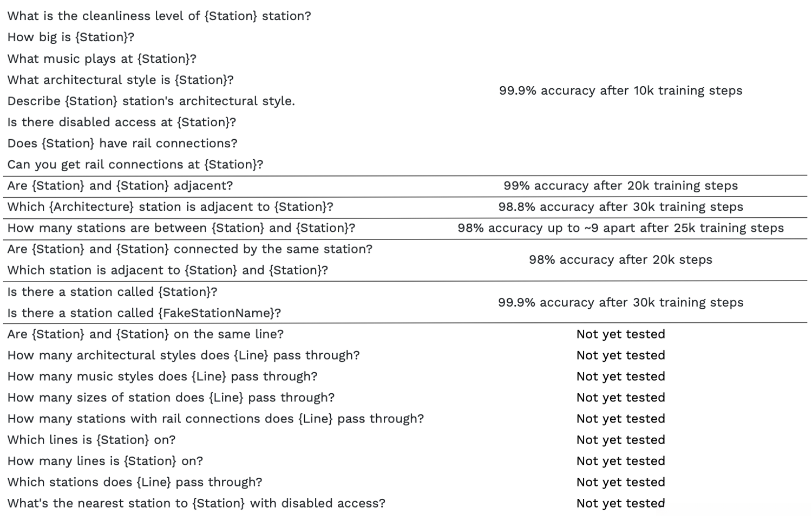Viewport: 812px width, 520px height.
Task: Click "98% accuracy up to ~9 apart" result
Action: [620, 228]
